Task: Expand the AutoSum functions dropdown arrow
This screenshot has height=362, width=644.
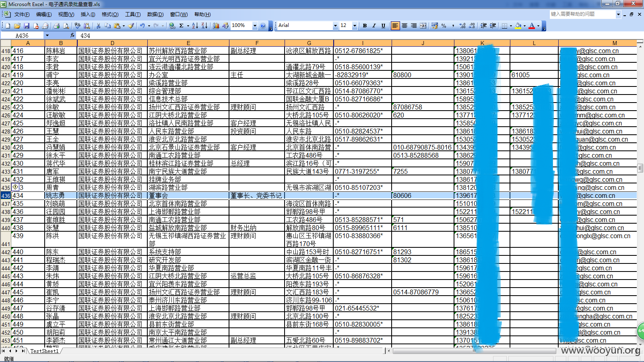Action: point(188,26)
